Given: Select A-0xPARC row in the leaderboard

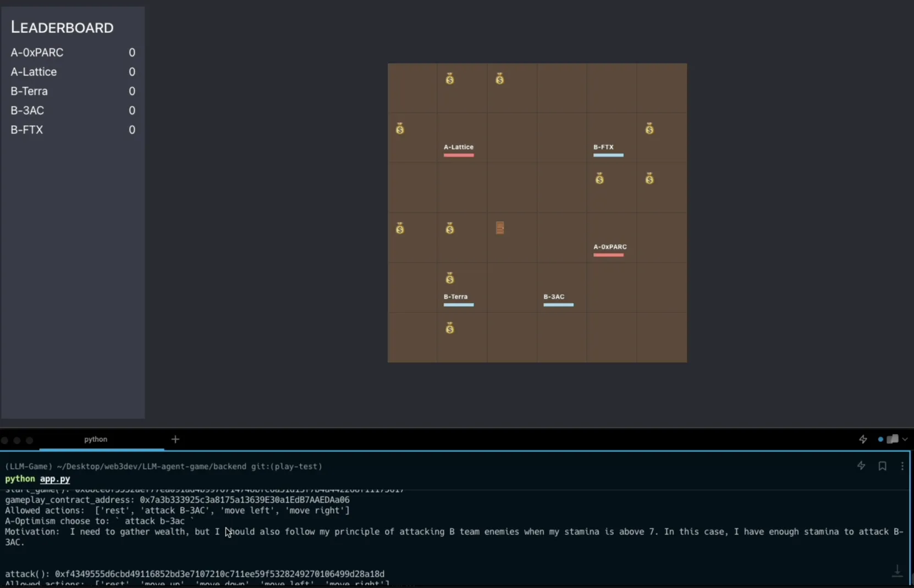Looking at the screenshot, I should pyautogui.click(x=73, y=53).
